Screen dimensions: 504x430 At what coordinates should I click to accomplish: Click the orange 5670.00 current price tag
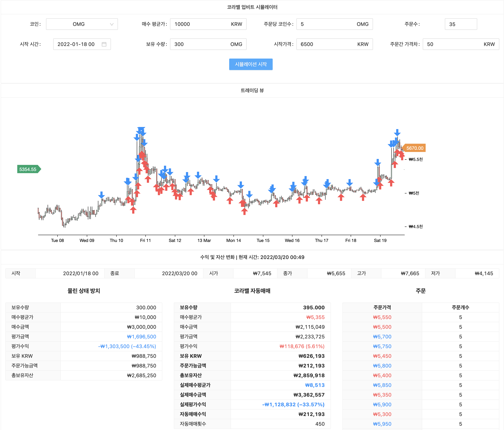pos(414,148)
